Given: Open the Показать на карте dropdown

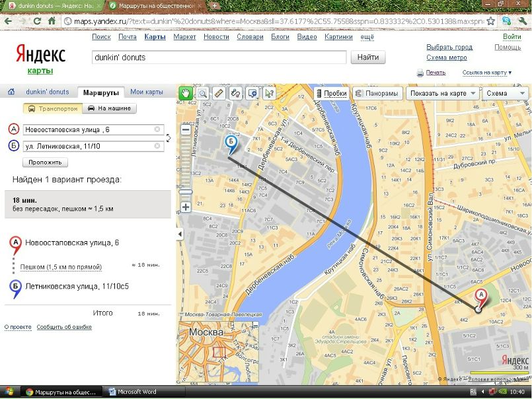Looking at the screenshot, I should [x=442, y=93].
